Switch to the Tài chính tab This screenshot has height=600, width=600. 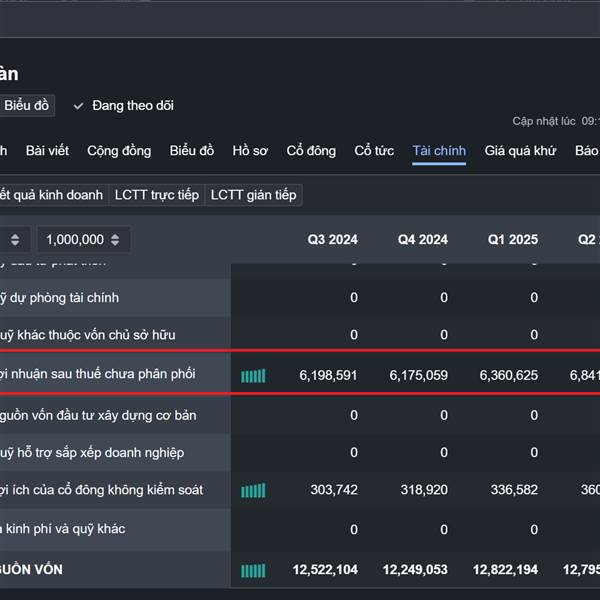[439, 151]
